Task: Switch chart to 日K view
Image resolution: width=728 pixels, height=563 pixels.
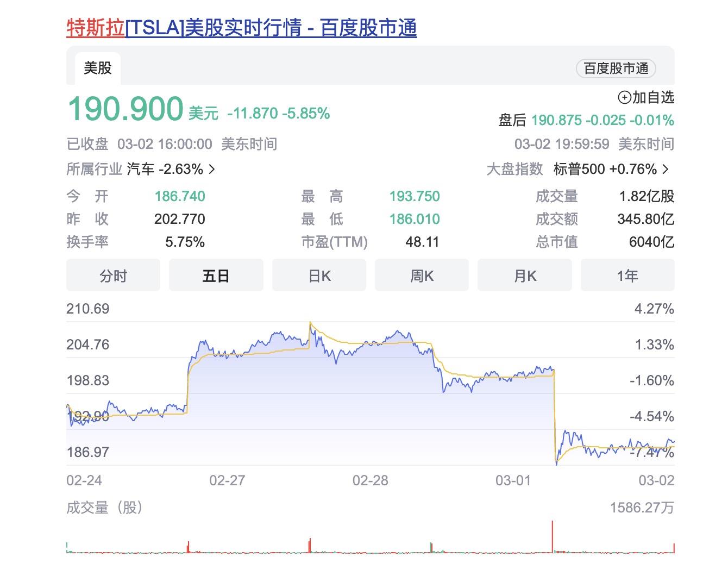Action: tap(319, 276)
